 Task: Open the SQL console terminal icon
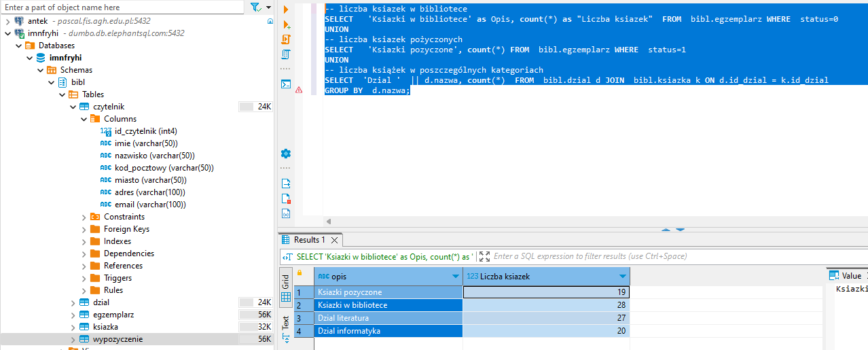click(x=286, y=84)
